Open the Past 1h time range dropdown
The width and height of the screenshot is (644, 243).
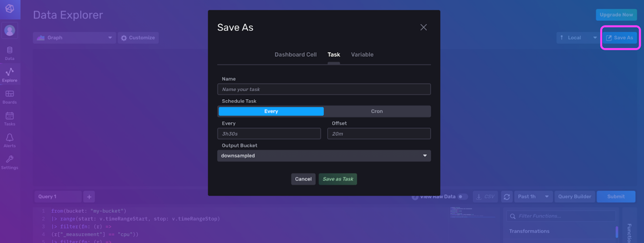click(x=533, y=197)
